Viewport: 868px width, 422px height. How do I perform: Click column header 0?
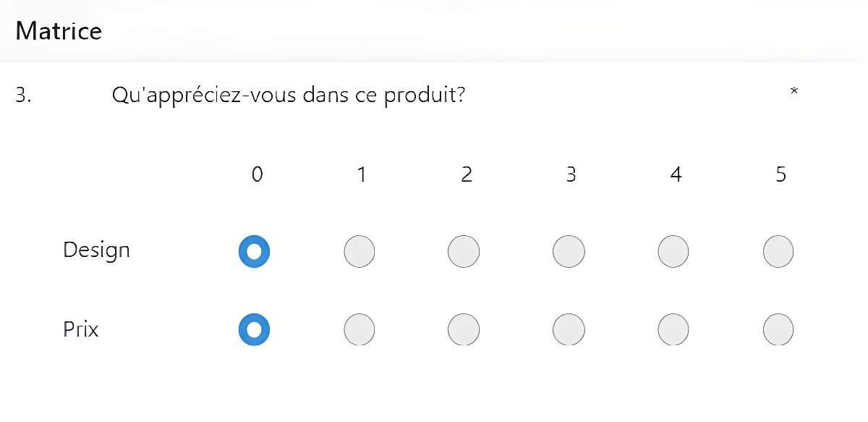coord(257,174)
